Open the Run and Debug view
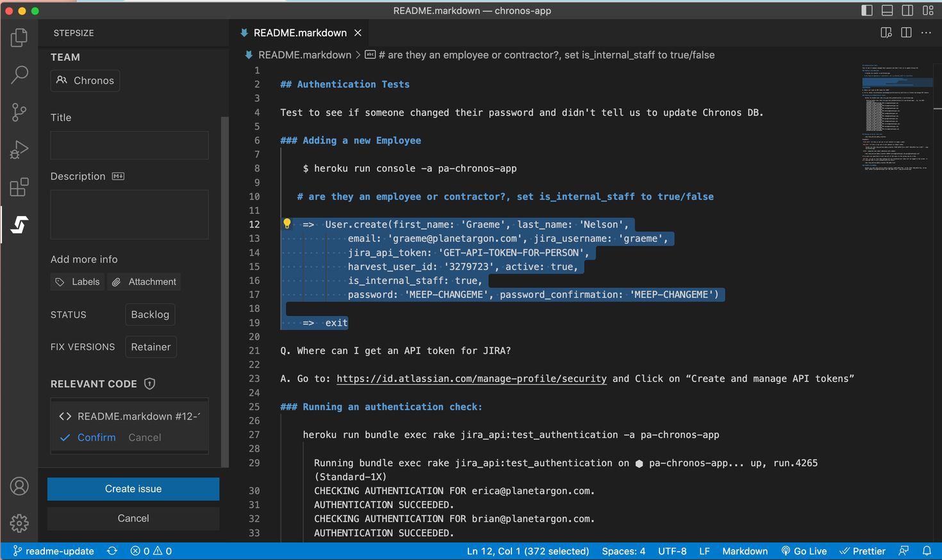The image size is (942, 560). (x=19, y=149)
